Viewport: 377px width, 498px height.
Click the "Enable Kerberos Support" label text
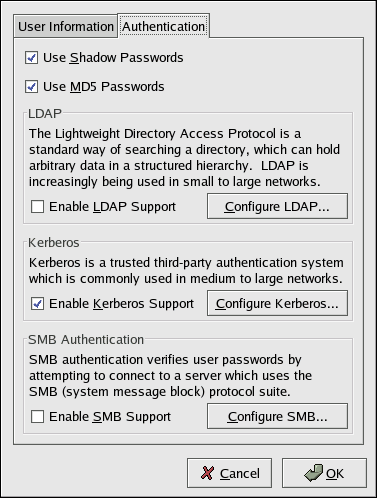click(121, 304)
